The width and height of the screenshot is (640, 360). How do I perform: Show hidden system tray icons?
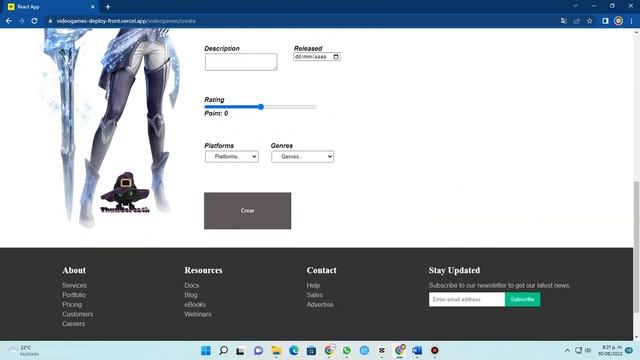(567, 351)
